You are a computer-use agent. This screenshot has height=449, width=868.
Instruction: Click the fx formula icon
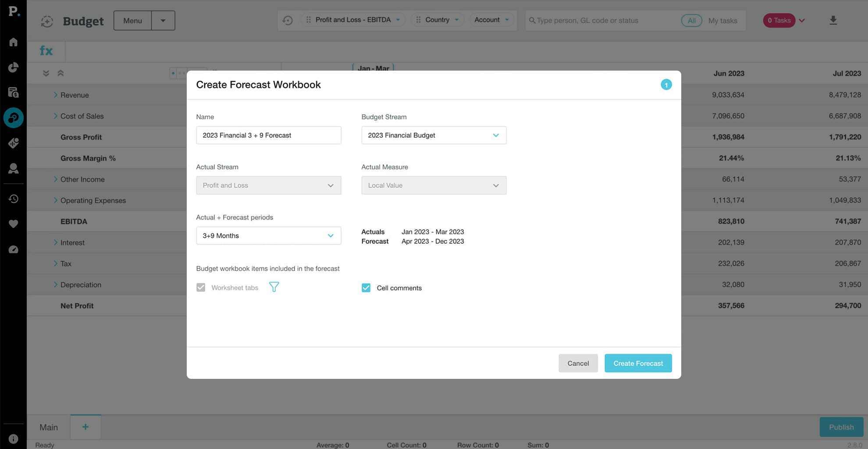click(46, 51)
